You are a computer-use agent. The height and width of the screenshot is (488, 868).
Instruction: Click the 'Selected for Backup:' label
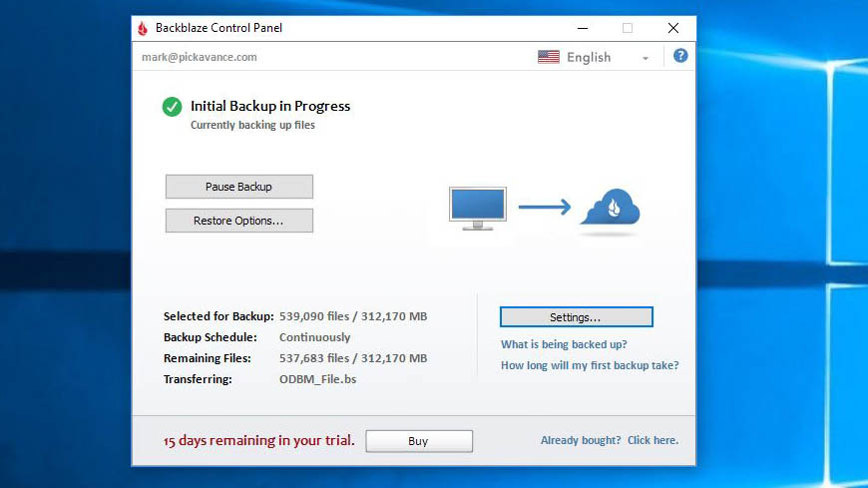(x=218, y=316)
